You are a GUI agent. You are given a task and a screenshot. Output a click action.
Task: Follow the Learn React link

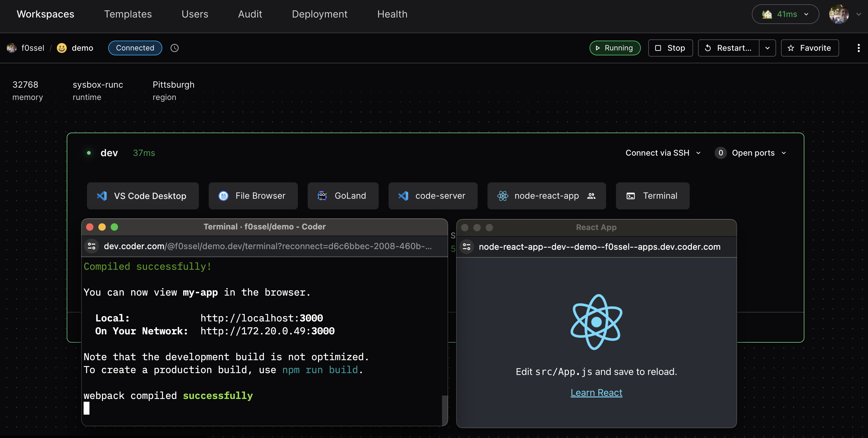596,392
